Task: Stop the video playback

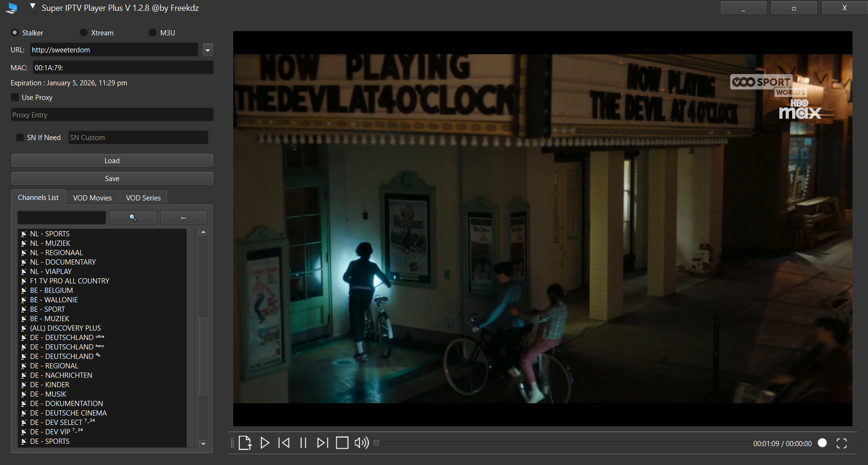Action: [342, 443]
